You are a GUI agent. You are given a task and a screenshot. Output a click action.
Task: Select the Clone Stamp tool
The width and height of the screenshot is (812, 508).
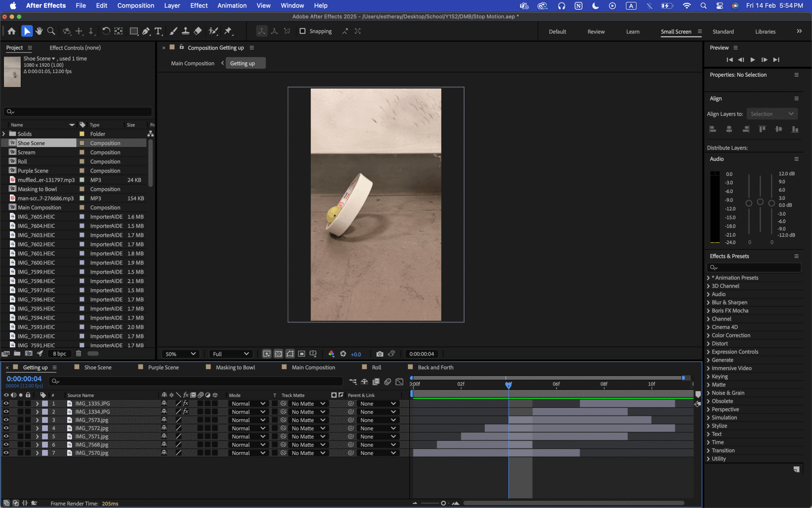tap(185, 31)
